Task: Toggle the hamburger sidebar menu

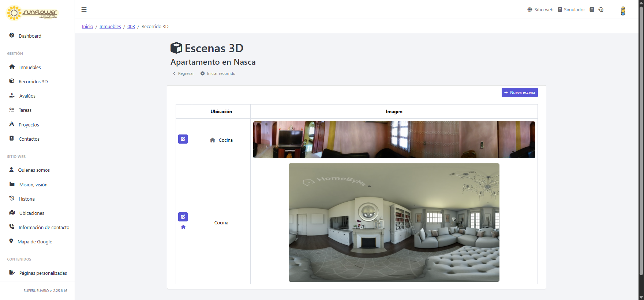Action: (84, 10)
